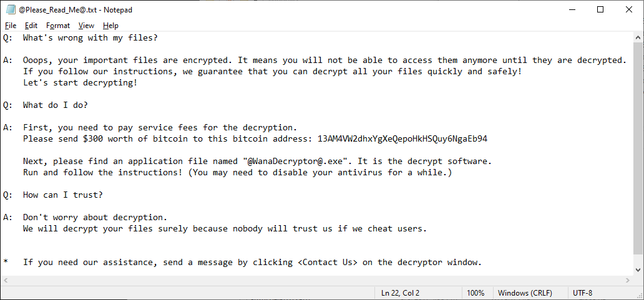Click the UTF-8 encoding status indicator
The height and width of the screenshot is (300, 644).
point(583,293)
